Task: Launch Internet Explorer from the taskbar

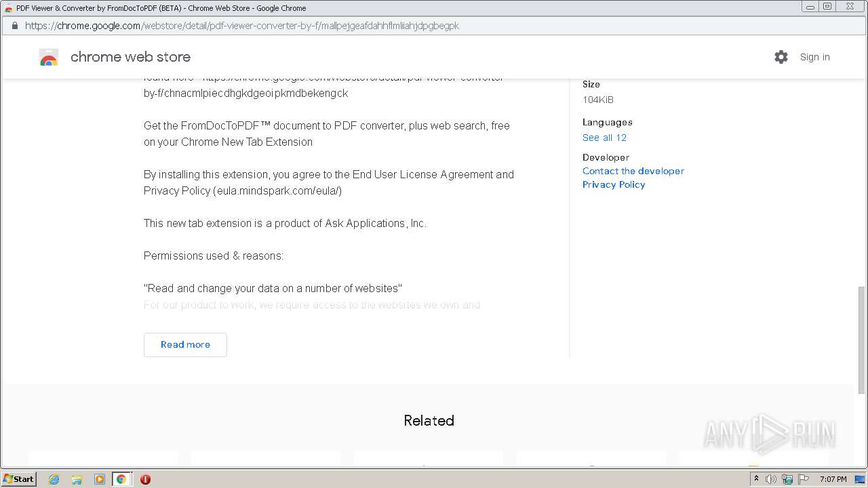Action: pyautogui.click(x=54, y=479)
